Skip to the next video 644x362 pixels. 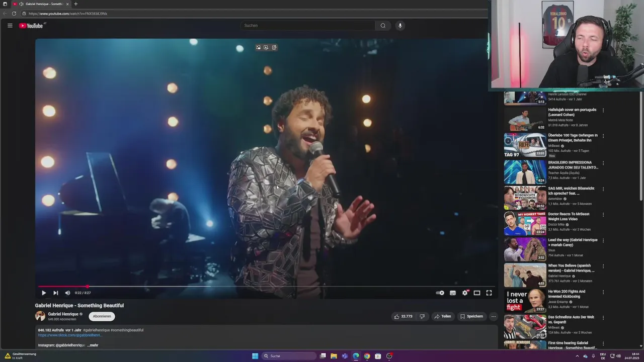point(56,293)
